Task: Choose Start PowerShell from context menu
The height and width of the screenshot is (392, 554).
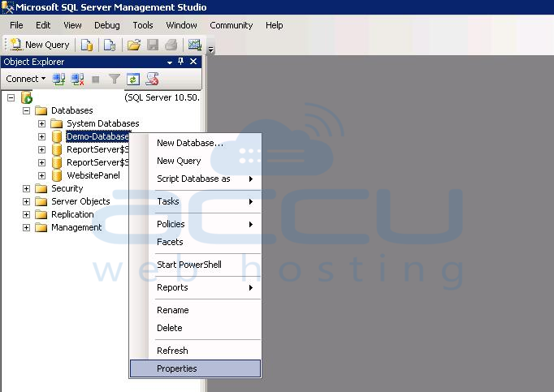Action: (196, 265)
